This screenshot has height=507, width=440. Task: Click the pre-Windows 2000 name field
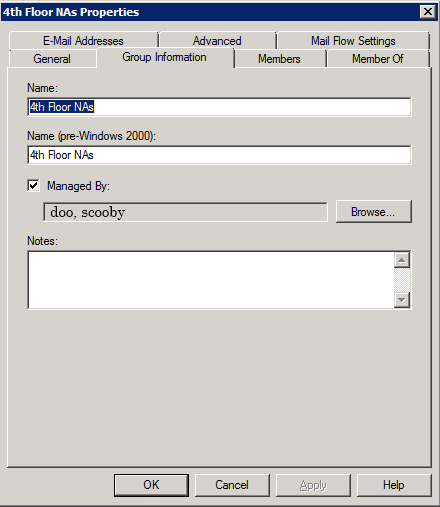pos(219,155)
